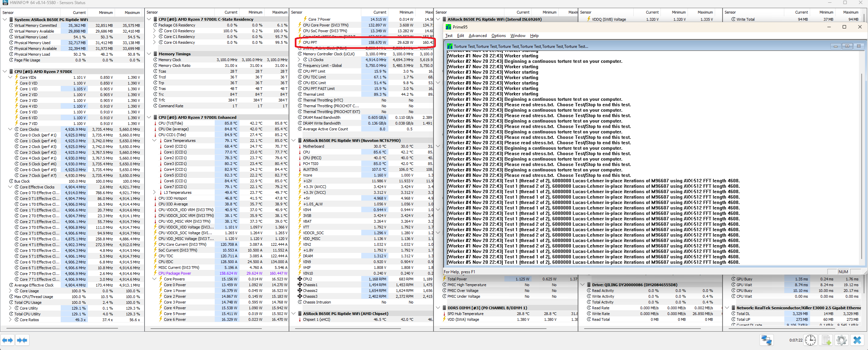The height and width of the screenshot is (350, 868).
Task: Click the Torture Test child window icon
Action: pos(450,46)
